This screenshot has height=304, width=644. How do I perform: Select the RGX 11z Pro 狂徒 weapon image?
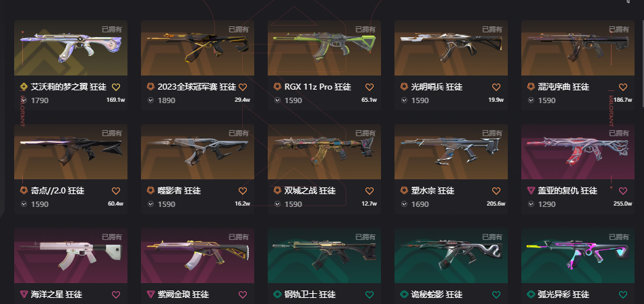coord(324,48)
